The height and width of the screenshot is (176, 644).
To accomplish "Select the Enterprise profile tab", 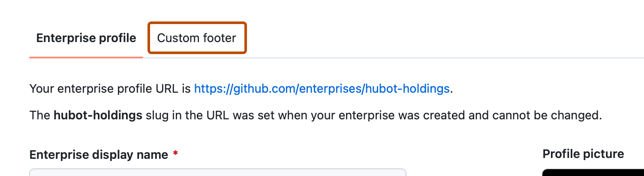I will [86, 38].
